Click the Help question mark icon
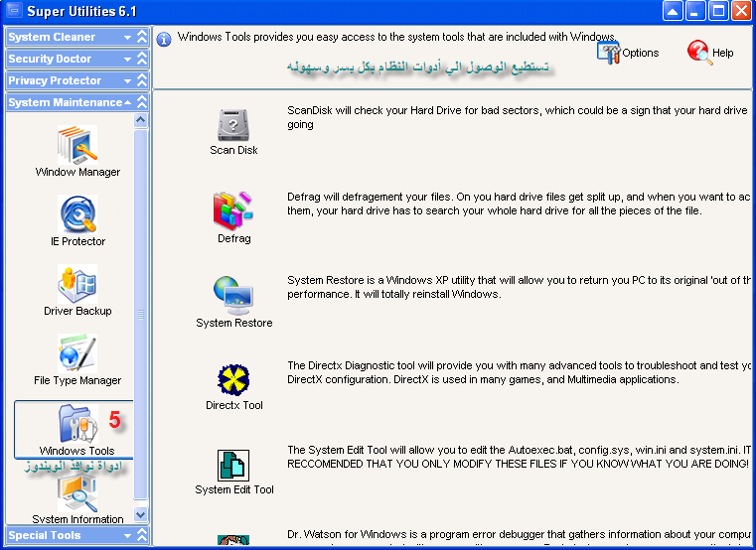 [699, 52]
